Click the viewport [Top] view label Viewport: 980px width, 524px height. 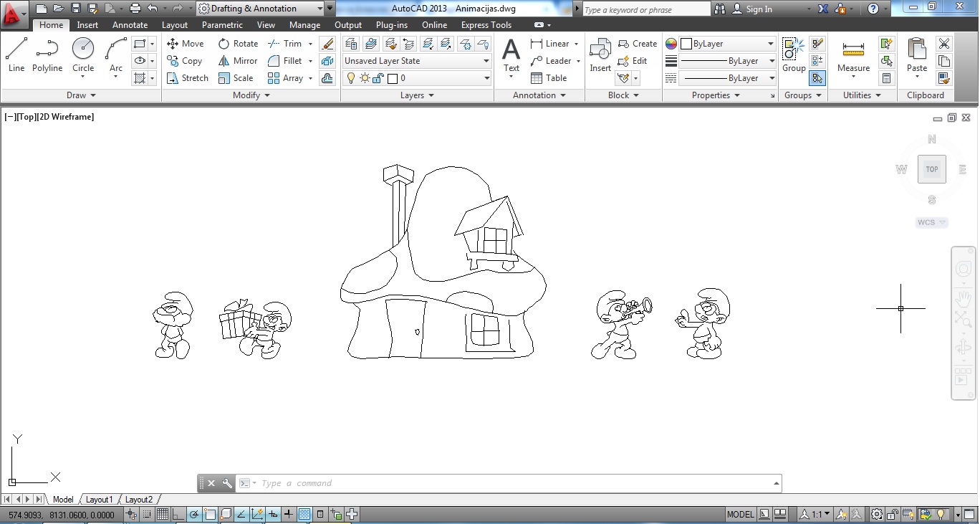pos(27,117)
